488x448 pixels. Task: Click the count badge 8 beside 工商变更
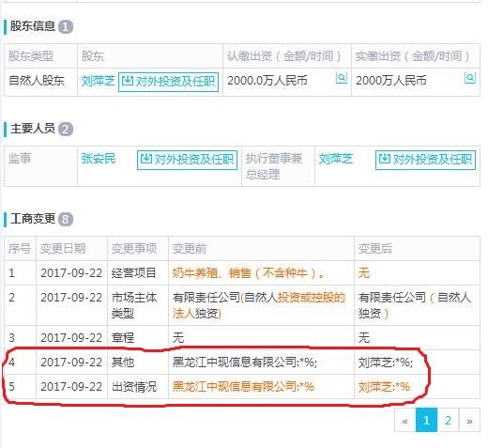tap(66, 219)
